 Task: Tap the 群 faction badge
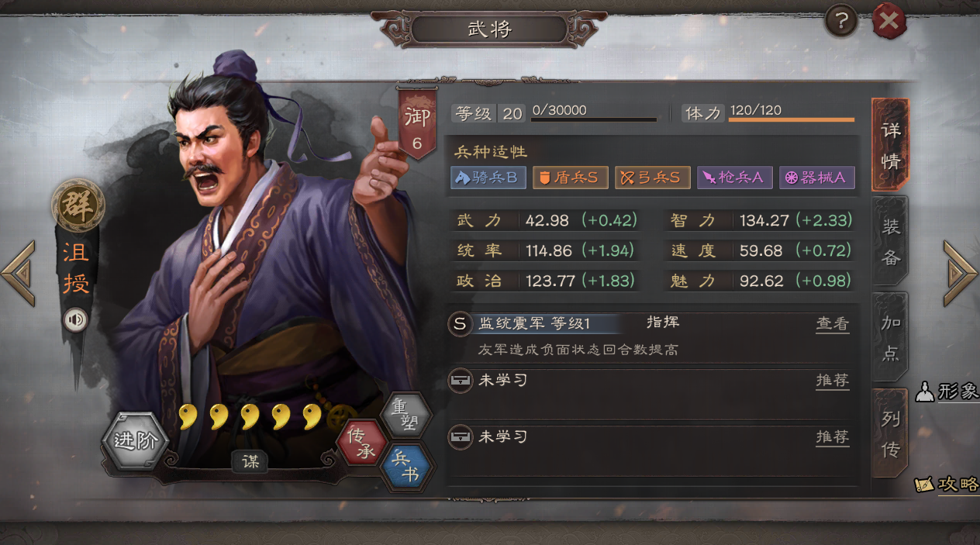pos(78,205)
